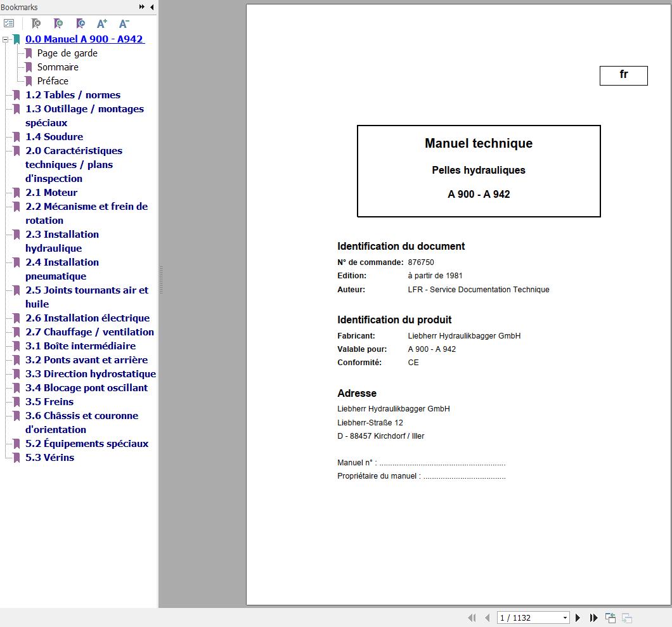Open bookmark 0.0 Manuel A 900 - A942
The image size is (672, 627).
tap(85, 39)
